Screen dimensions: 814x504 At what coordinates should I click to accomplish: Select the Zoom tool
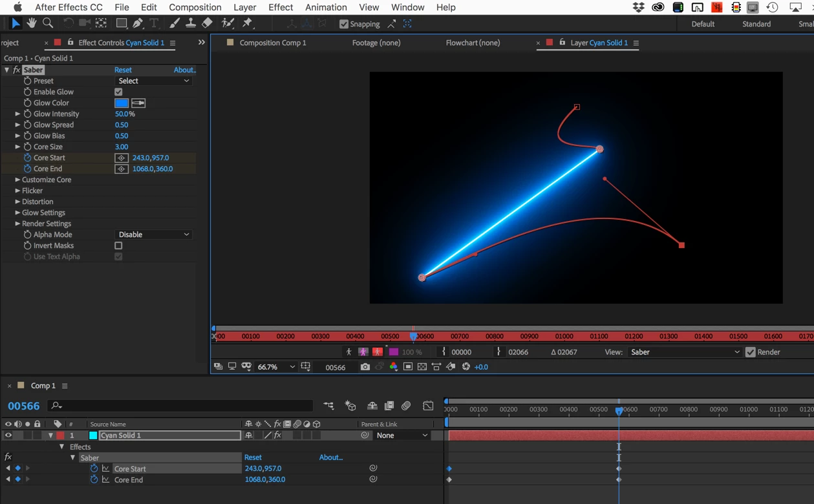(48, 23)
